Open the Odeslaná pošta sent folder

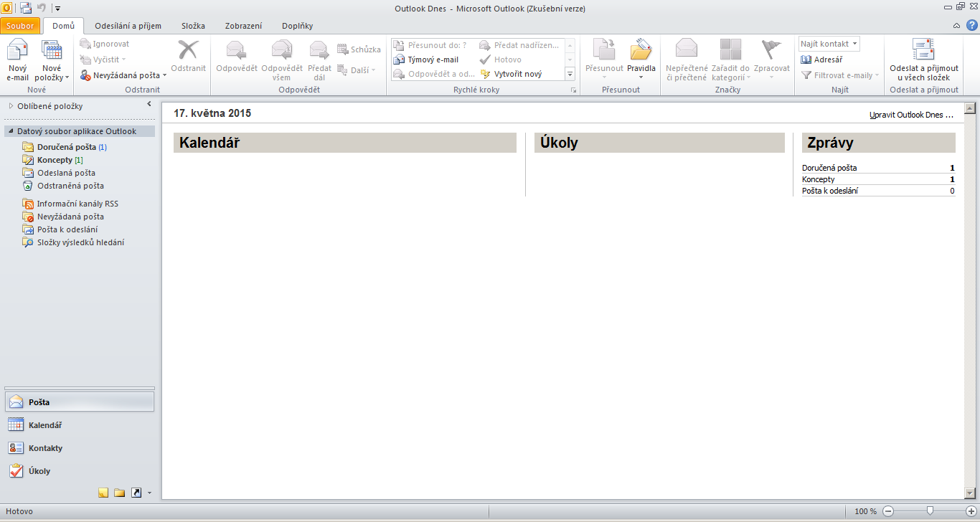pyautogui.click(x=59, y=173)
